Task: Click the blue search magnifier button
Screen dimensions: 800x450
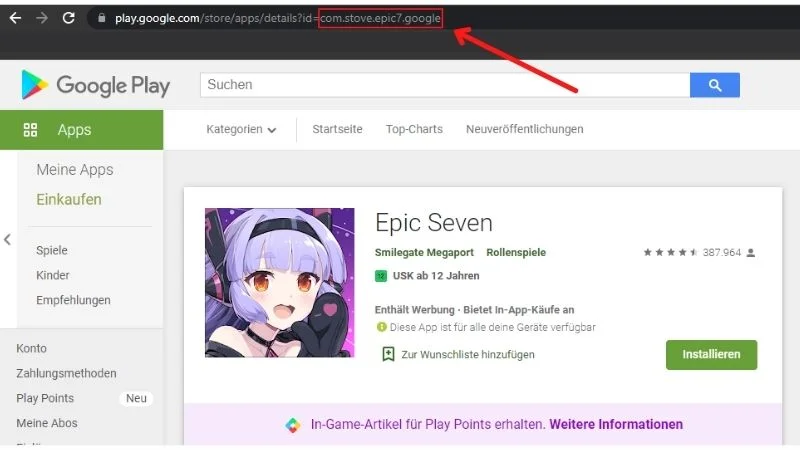Action: pyautogui.click(x=715, y=85)
